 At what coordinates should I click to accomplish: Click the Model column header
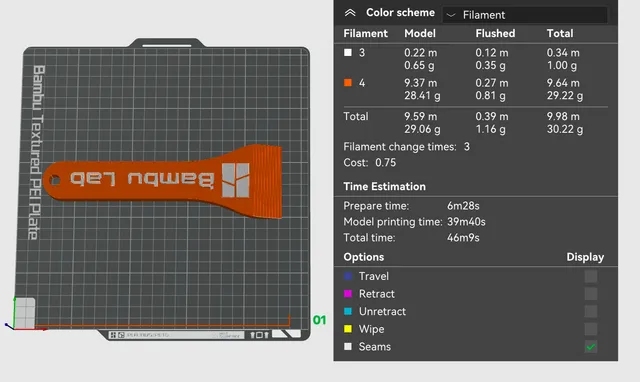point(420,33)
